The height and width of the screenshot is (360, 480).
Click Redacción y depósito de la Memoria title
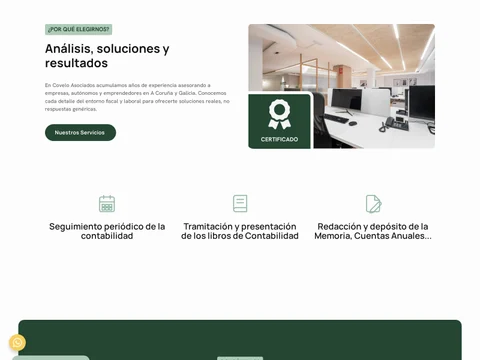point(373,231)
